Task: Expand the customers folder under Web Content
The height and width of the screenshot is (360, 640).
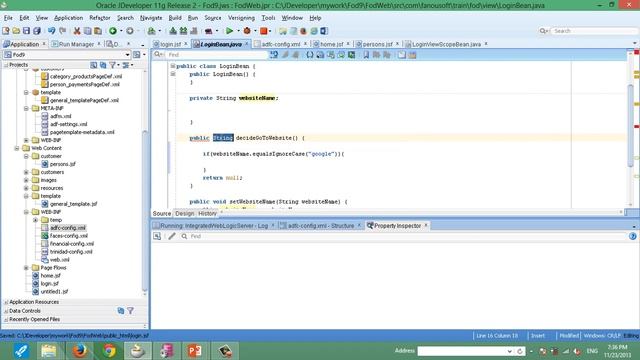Action: click(x=27, y=172)
